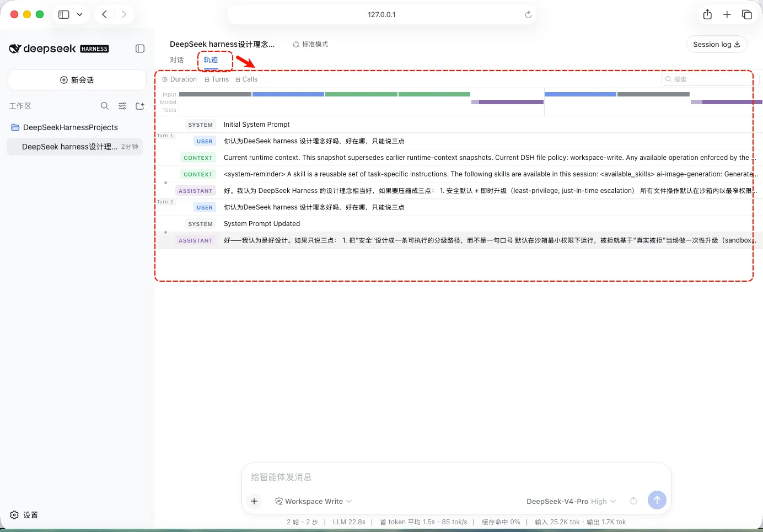Select the Turn 1 USER message row
763x532 pixels.
click(459, 141)
